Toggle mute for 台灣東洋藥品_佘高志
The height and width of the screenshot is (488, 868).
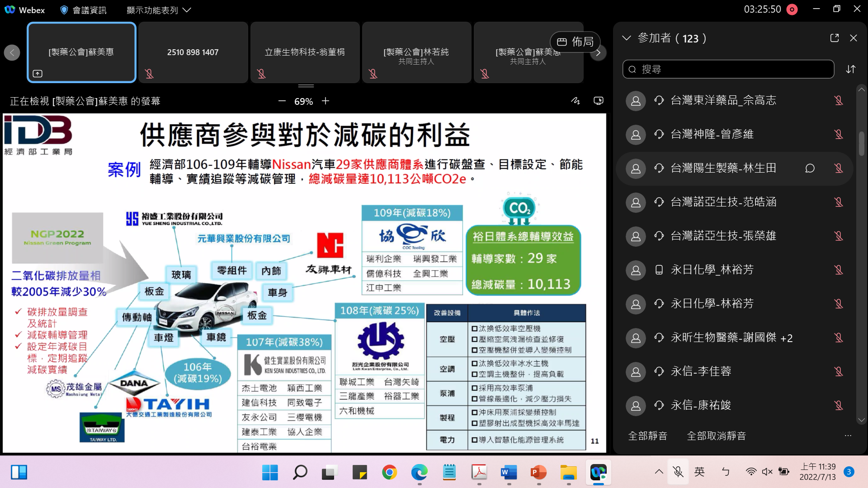coord(839,100)
